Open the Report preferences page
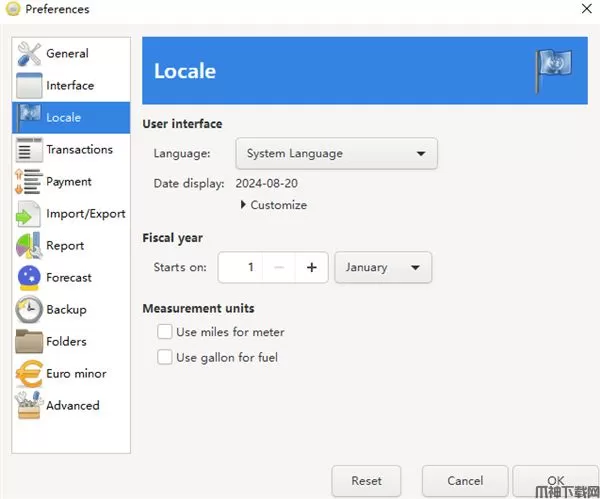Image resolution: width=600 pixels, height=499 pixels. (71, 246)
